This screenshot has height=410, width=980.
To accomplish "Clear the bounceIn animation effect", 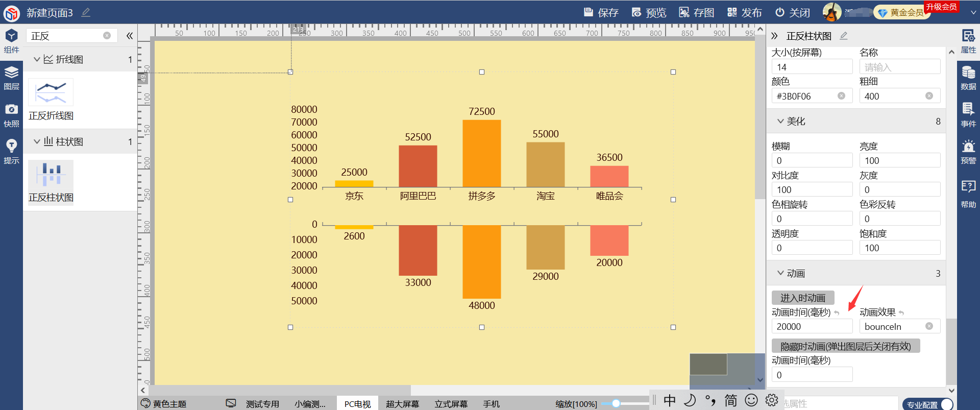I will click(x=929, y=326).
